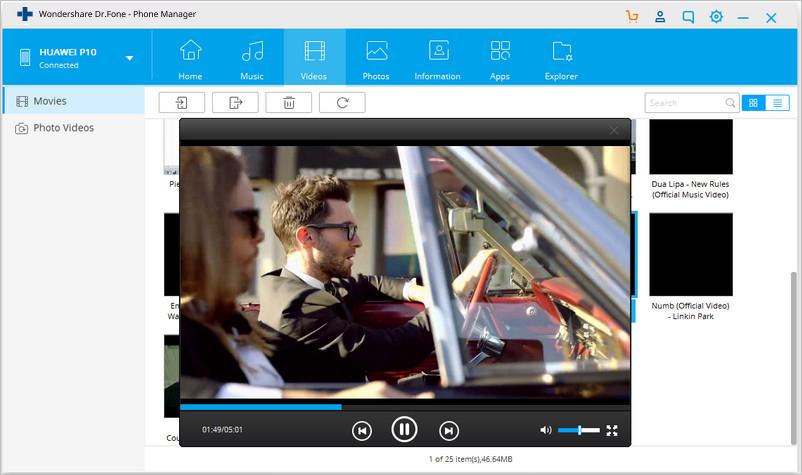802x475 pixels.
Task: Click the search magnifier icon
Action: click(730, 103)
